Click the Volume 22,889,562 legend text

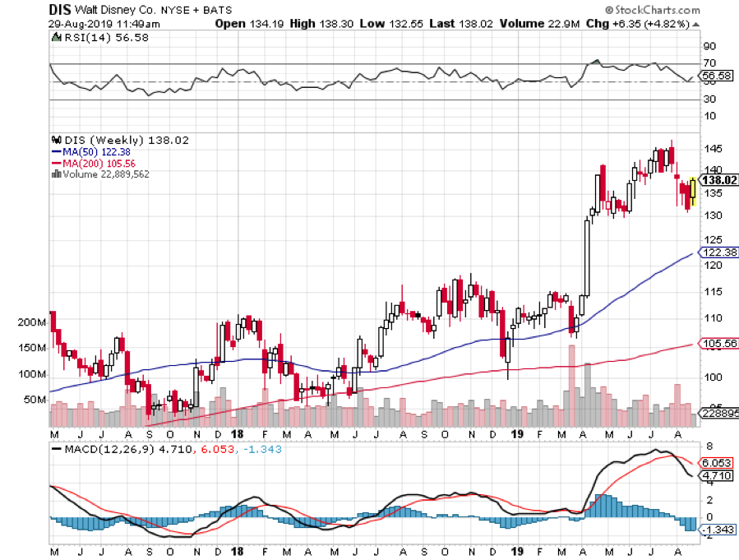106,174
